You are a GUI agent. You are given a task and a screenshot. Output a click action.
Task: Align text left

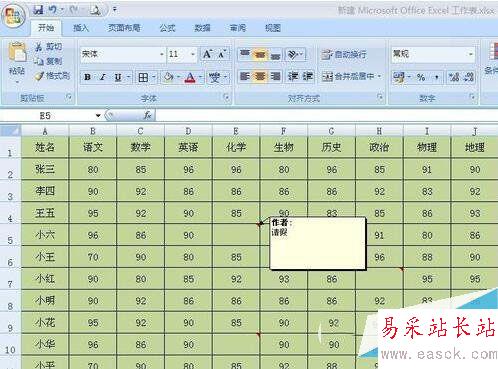tap(245, 77)
